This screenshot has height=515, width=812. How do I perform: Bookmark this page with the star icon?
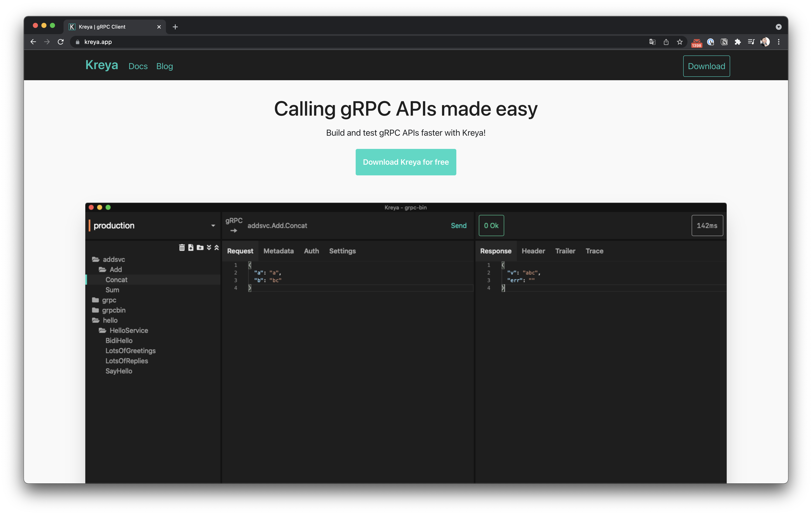point(680,42)
